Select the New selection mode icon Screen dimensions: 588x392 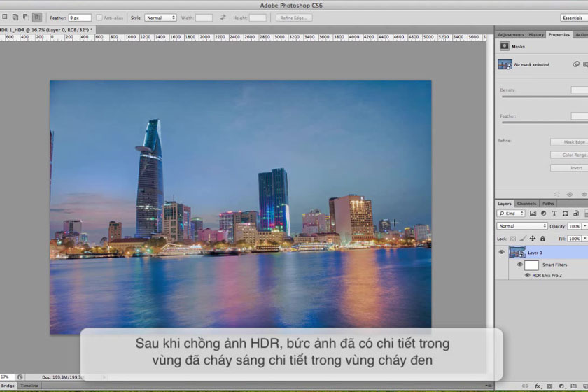4,17
